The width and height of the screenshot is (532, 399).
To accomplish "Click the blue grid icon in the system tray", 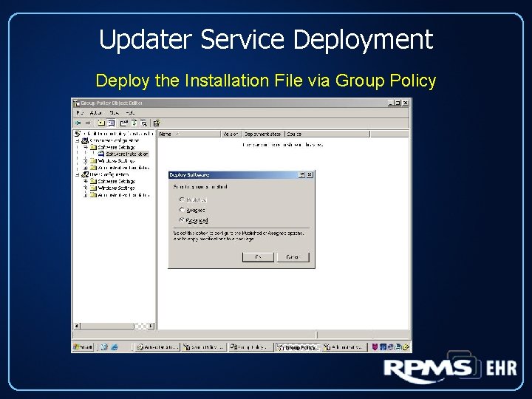I will point(383,347).
